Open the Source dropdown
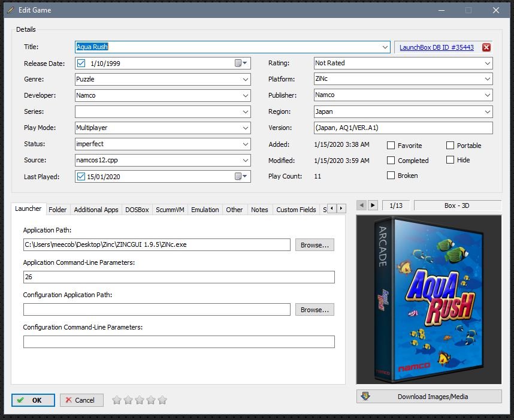The width and height of the screenshot is (514, 420). point(246,160)
